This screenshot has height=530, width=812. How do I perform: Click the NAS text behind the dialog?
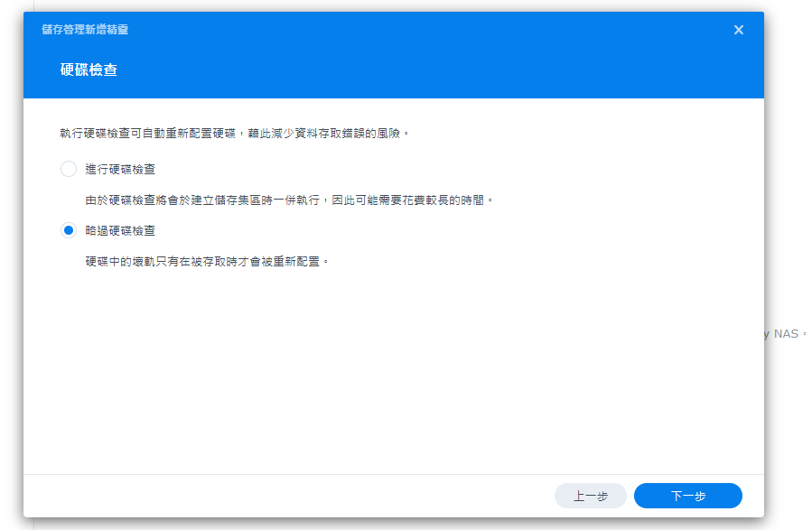[x=787, y=333]
